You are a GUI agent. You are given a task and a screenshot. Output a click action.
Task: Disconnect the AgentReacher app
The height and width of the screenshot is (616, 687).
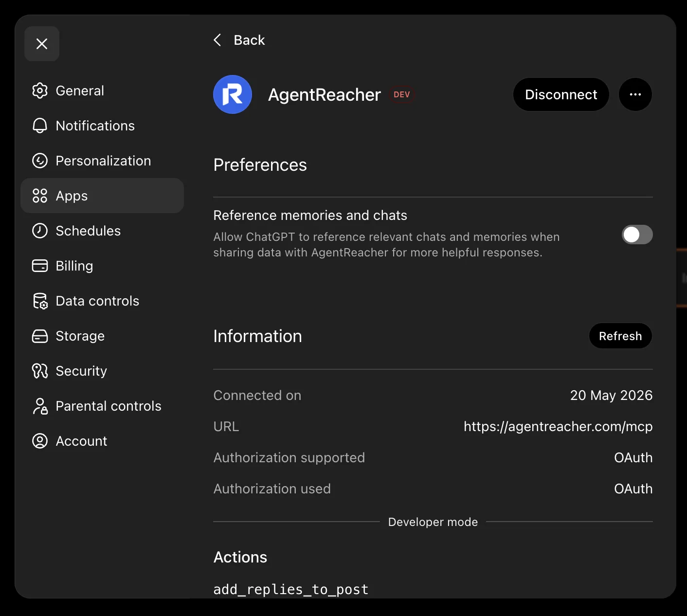(561, 94)
